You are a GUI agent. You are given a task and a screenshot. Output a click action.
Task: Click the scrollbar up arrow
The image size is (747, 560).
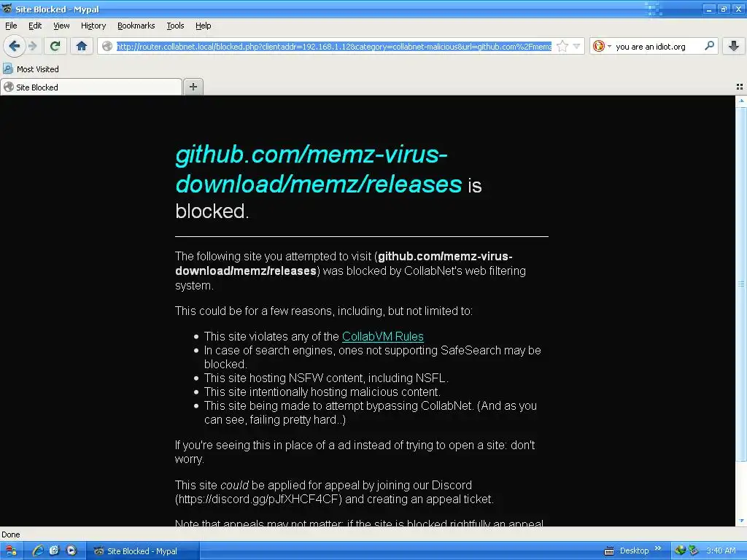click(741, 101)
